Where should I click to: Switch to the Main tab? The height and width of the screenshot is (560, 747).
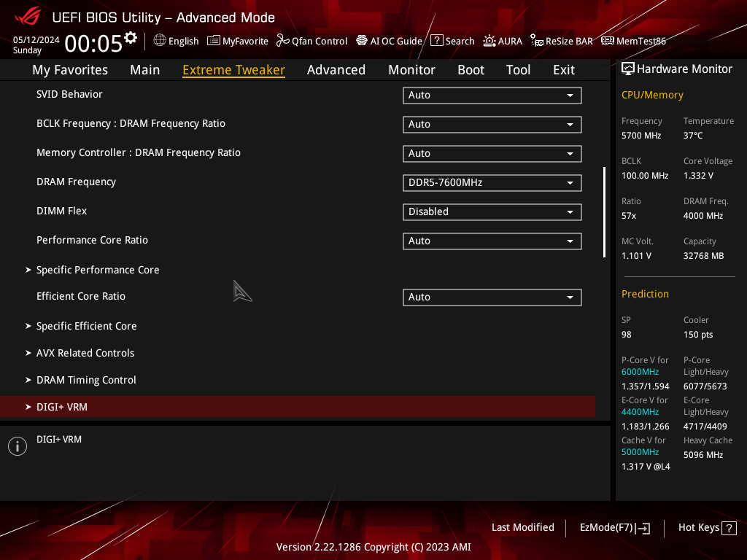[x=145, y=70]
